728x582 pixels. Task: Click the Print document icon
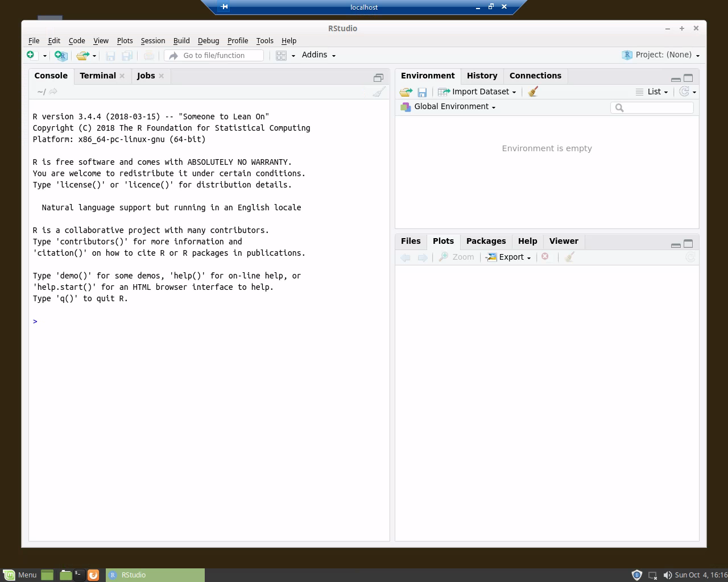(148, 55)
